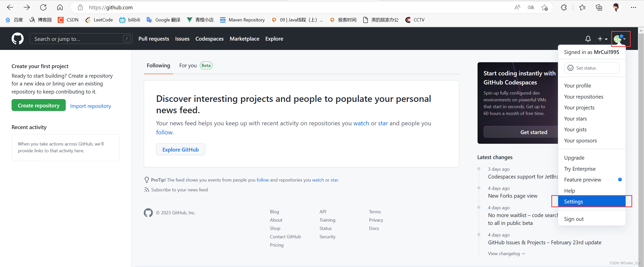Open the CCTV bookmark
The height and width of the screenshot is (267, 644).
pyautogui.click(x=415, y=20)
